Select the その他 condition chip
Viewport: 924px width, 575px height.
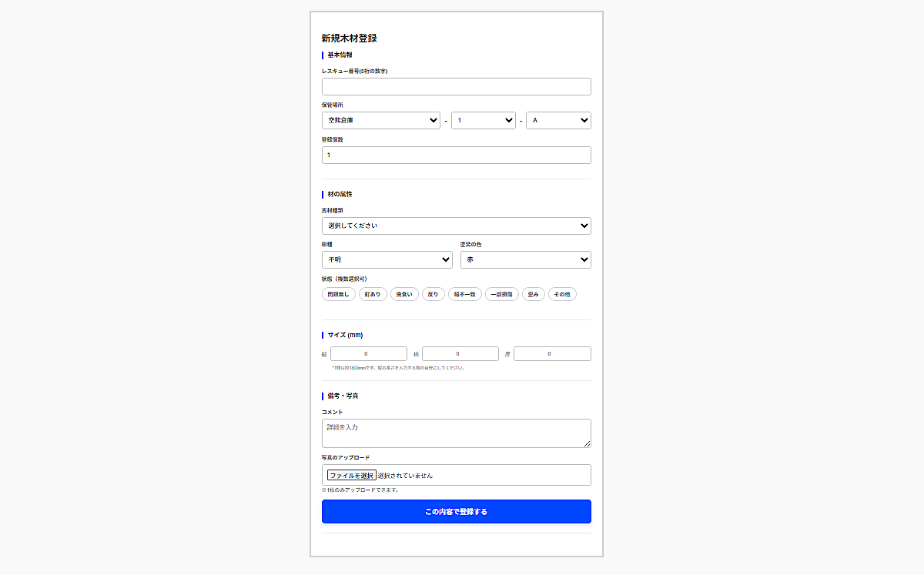click(562, 294)
